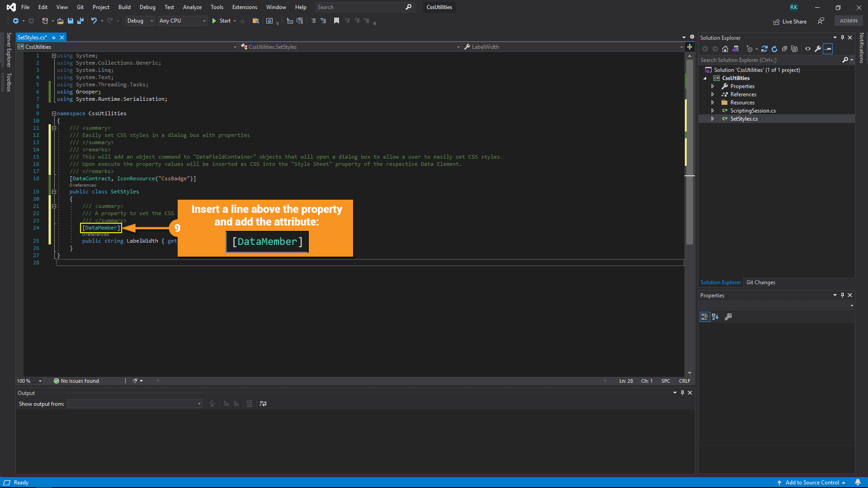Click the Search Solution Explorer field
868x488 pixels.
tap(769, 60)
